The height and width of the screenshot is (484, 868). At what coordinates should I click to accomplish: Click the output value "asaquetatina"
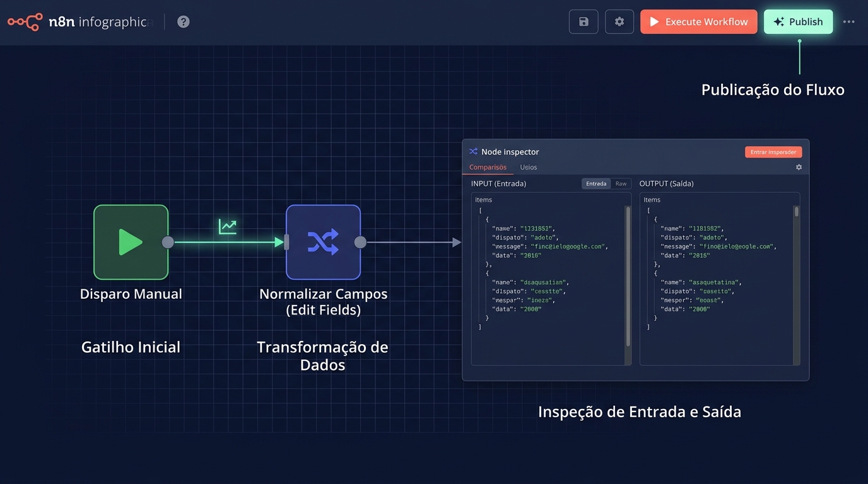715,282
